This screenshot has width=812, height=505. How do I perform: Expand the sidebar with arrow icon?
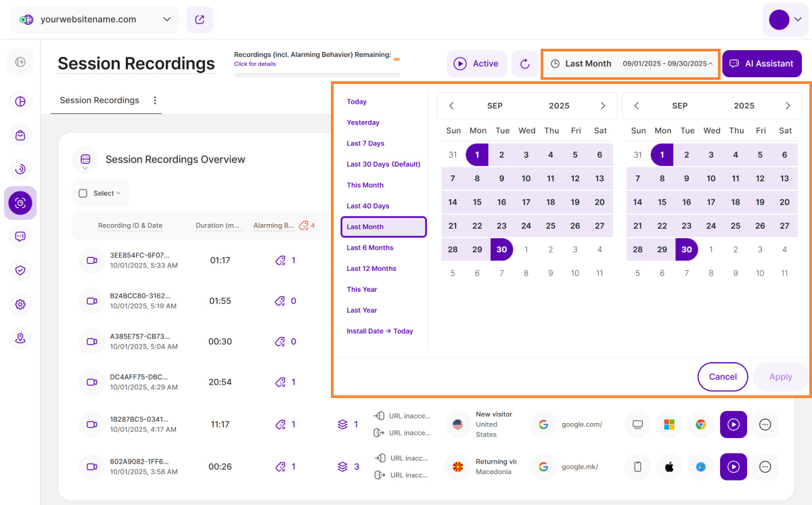coord(20,62)
